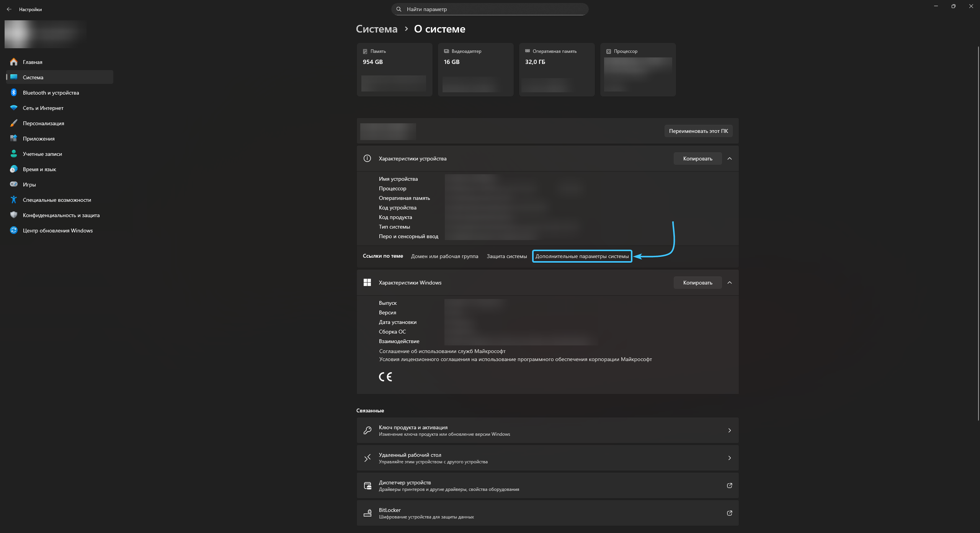Click the Найти параметр search field
Viewport: 980px width, 533px height.
tap(490, 9)
